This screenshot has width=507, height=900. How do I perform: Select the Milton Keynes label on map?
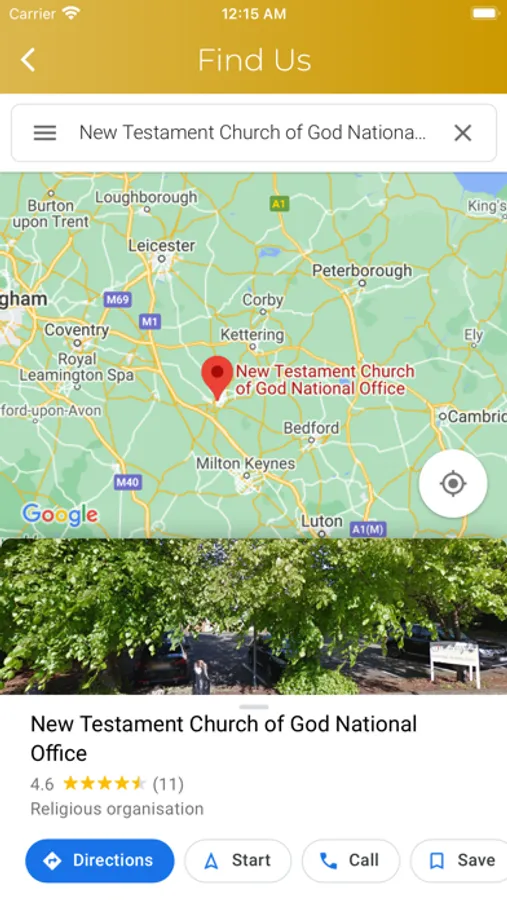pyautogui.click(x=246, y=463)
